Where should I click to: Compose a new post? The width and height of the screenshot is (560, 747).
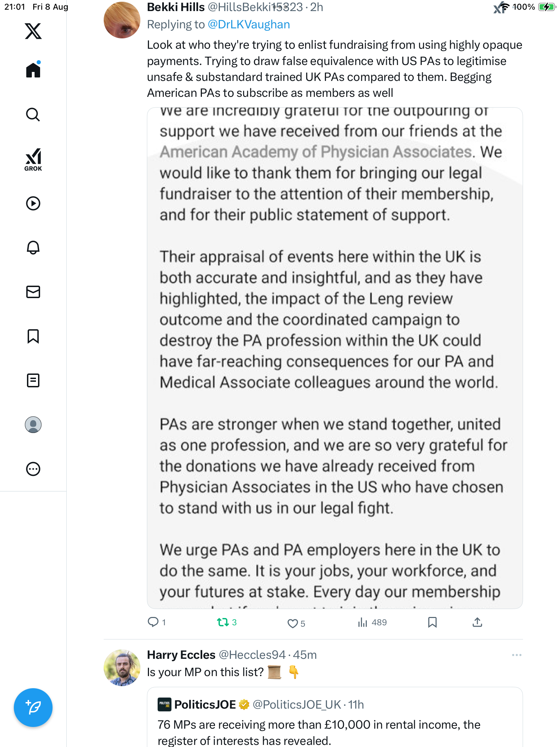33,708
